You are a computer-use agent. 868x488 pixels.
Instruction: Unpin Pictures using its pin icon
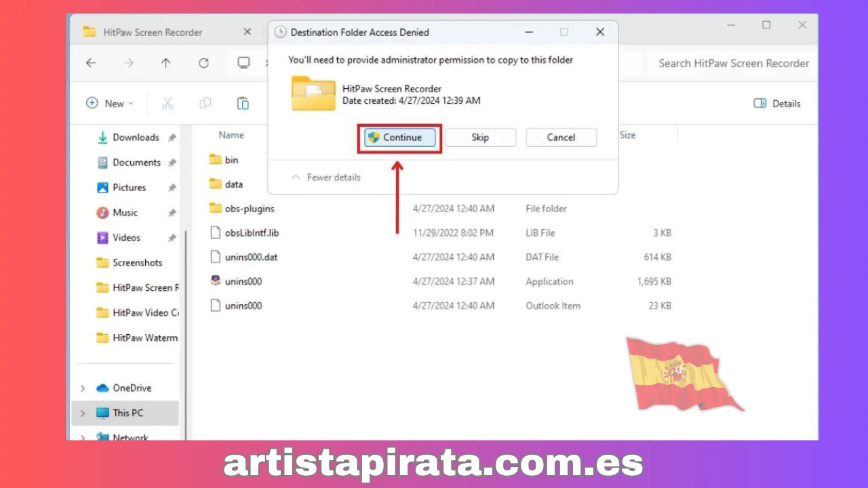tap(172, 188)
